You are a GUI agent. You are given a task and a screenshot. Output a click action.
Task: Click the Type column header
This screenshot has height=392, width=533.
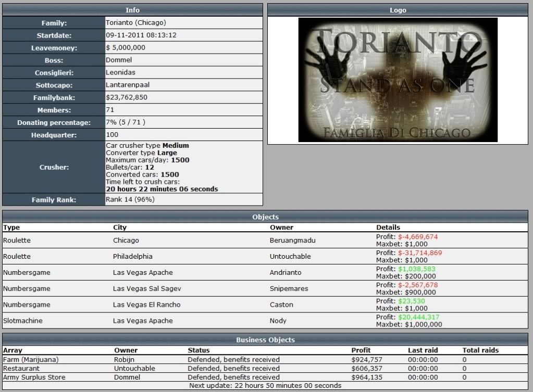click(x=11, y=227)
